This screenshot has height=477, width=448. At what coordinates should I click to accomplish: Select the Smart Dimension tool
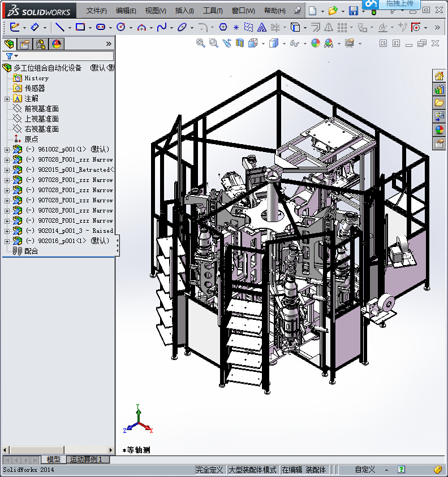pyautogui.click(x=35, y=27)
